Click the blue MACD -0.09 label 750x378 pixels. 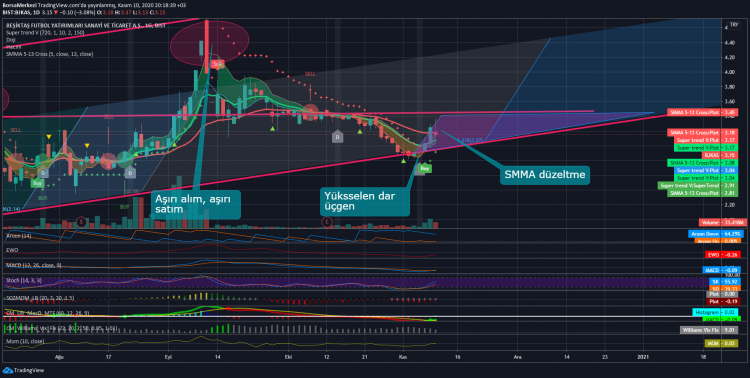click(x=722, y=270)
